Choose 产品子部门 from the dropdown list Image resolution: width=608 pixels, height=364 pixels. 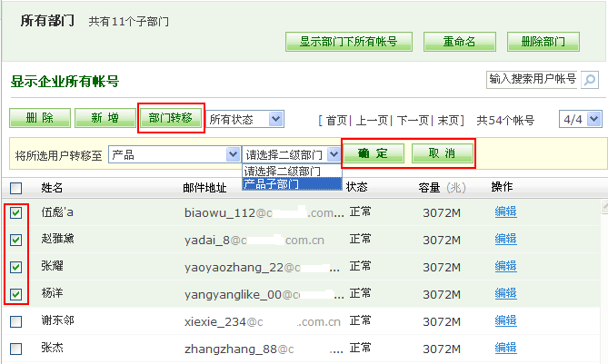tap(291, 184)
